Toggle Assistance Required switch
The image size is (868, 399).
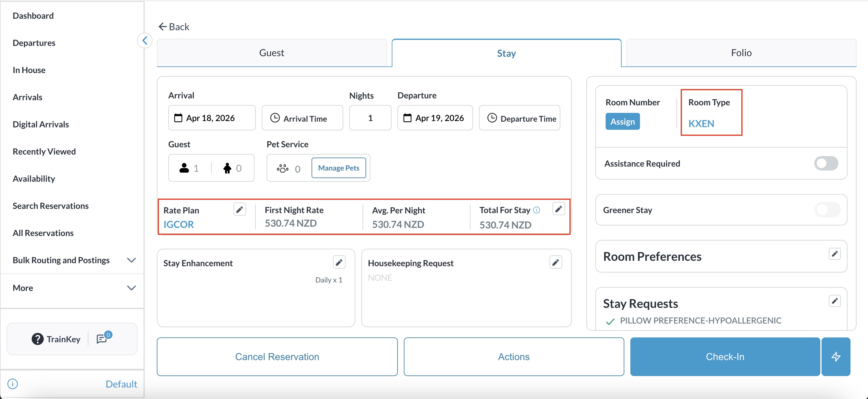(826, 163)
